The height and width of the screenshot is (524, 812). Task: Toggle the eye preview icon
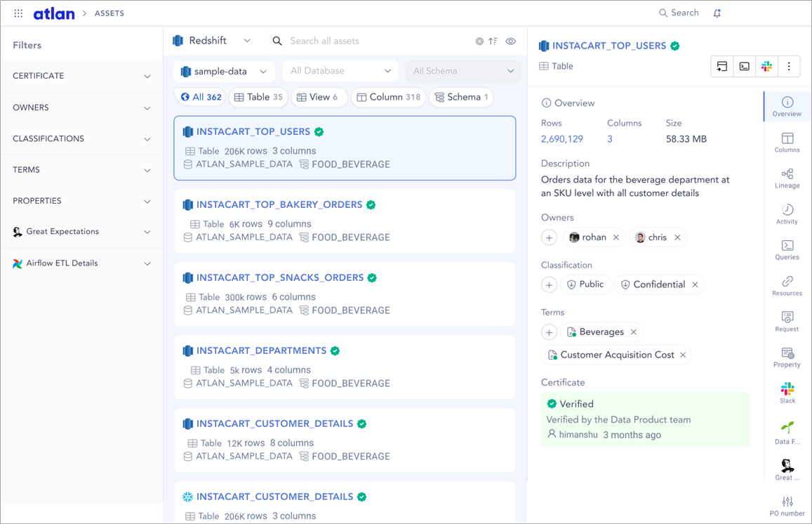click(x=511, y=41)
